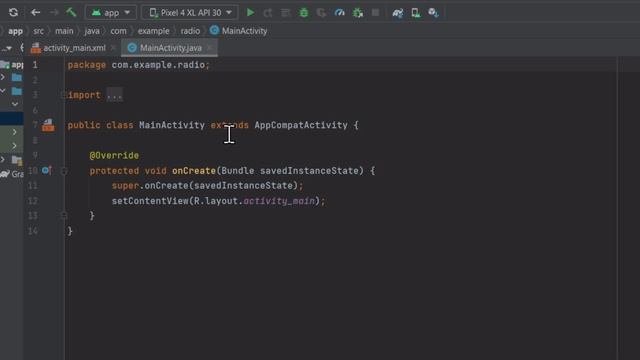The height and width of the screenshot is (360, 640).
Task: Click AppCompatActivity on line 7
Action: 301,125
